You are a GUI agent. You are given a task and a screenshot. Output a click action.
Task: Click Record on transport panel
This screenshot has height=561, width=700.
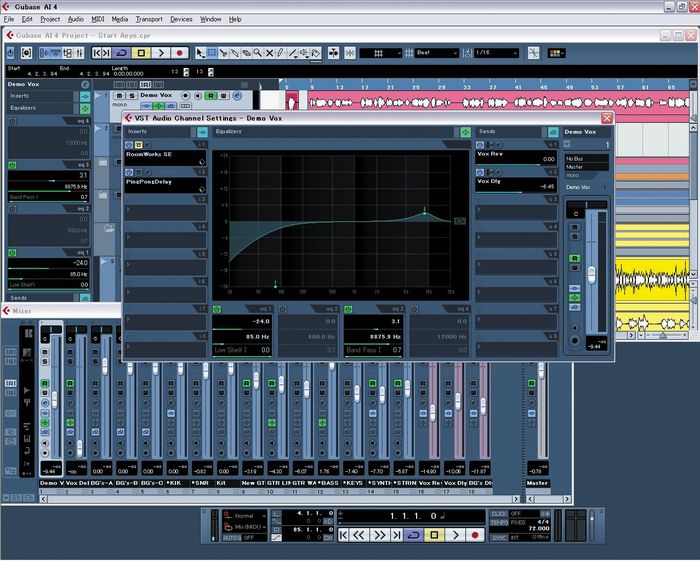(x=475, y=535)
